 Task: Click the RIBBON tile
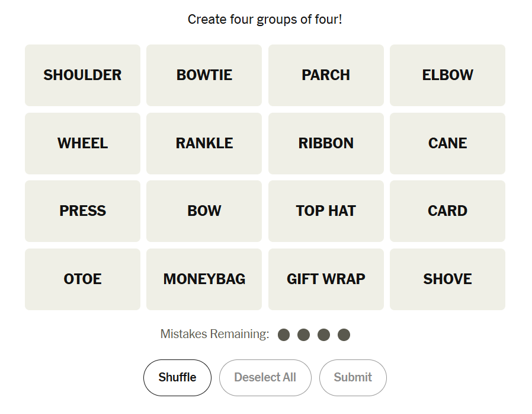pyautogui.click(x=326, y=144)
